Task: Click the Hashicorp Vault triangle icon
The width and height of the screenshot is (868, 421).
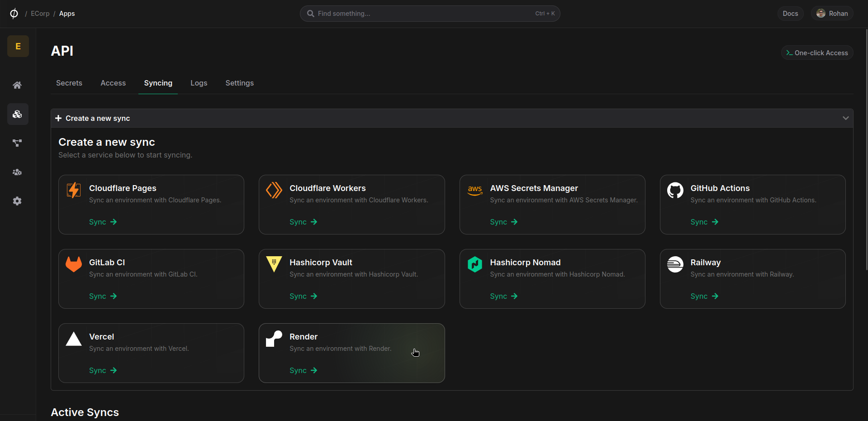Action: pyautogui.click(x=274, y=264)
